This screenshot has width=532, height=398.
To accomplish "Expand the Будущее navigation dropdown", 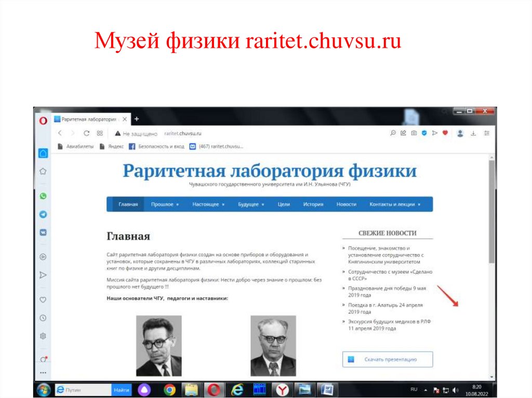I will coord(262,204).
